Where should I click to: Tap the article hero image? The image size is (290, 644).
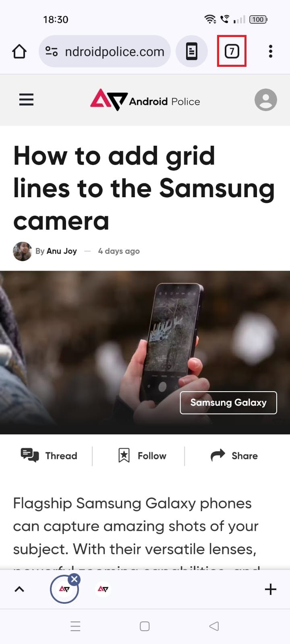(145, 353)
